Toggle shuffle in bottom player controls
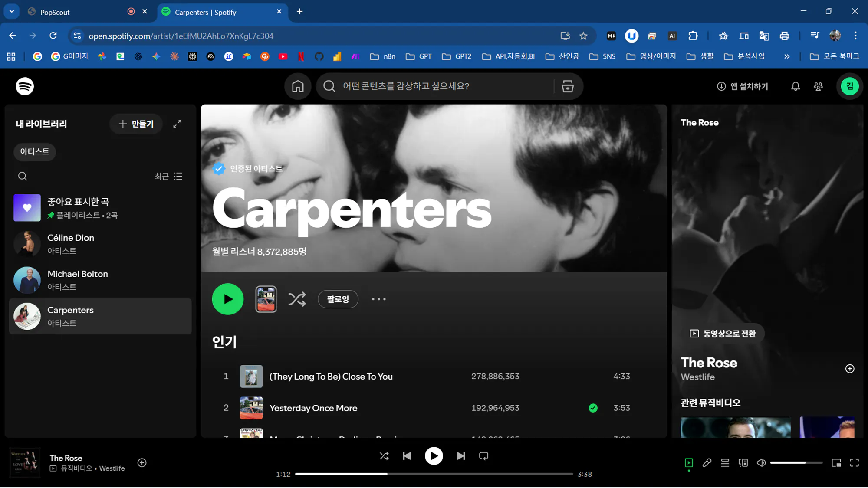Image resolution: width=868 pixels, height=488 pixels. coord(384,456)
